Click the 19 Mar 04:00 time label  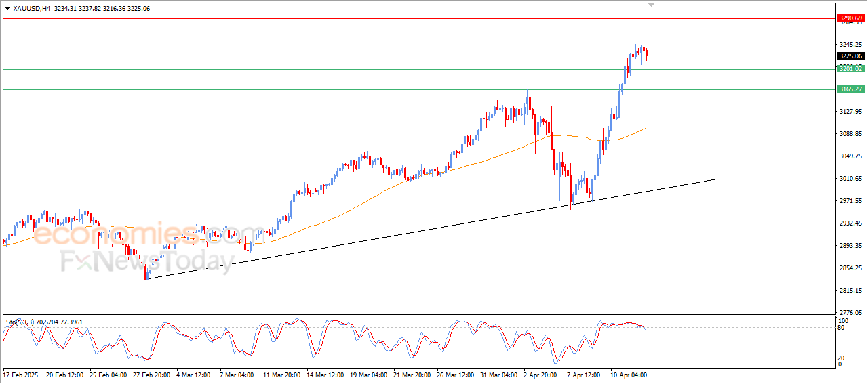(369, 375)
